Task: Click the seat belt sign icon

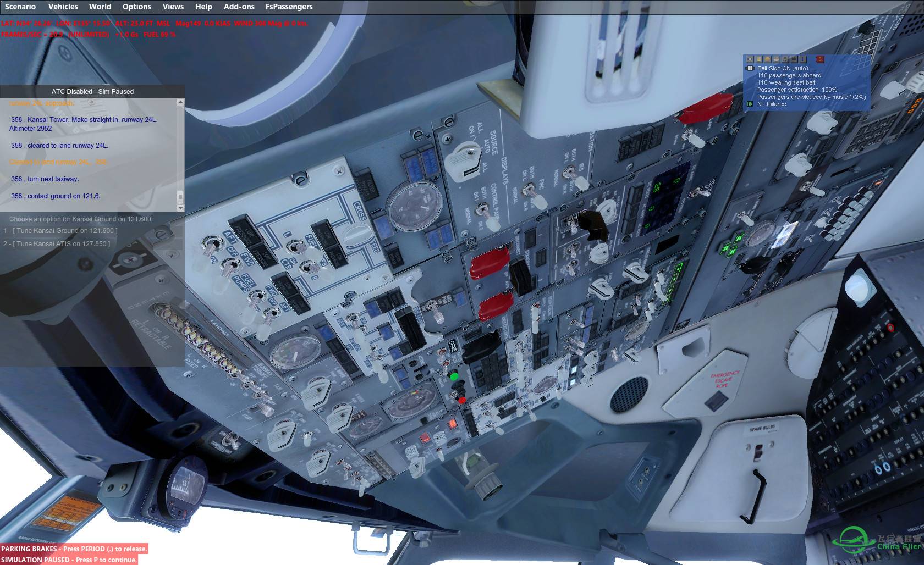Action: (x=750, y=68)
